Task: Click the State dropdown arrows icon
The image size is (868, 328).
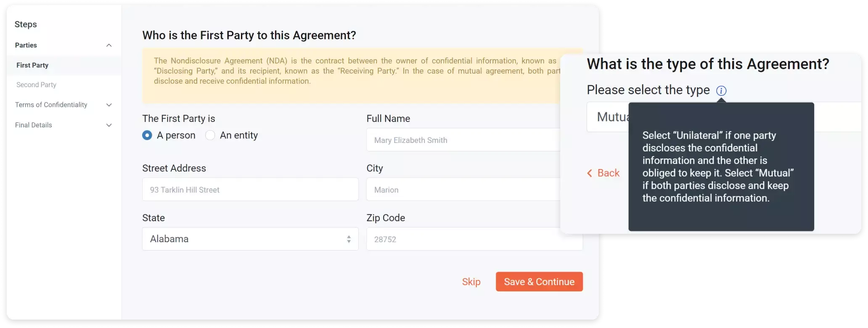Action: coord(349,239)
